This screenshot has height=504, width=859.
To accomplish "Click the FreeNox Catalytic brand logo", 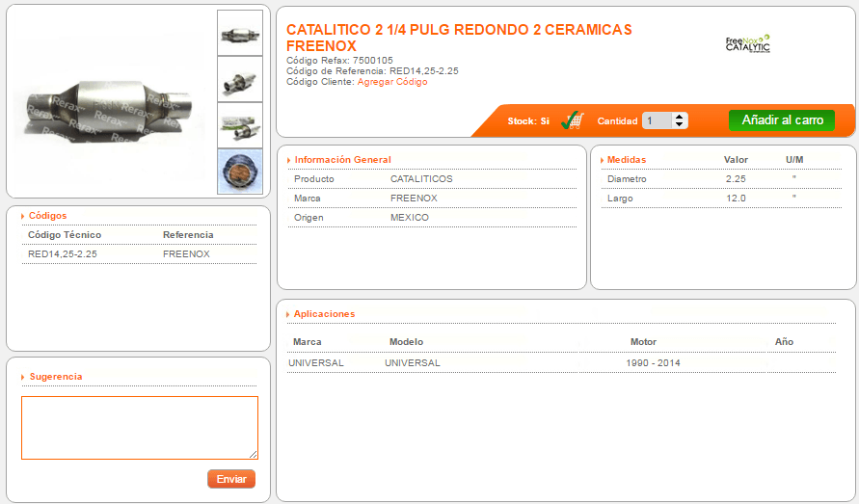I will (748, 43).
